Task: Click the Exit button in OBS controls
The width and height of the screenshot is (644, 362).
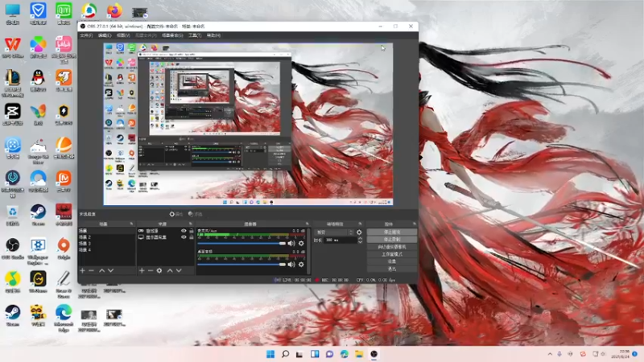Action: [392, 269]
